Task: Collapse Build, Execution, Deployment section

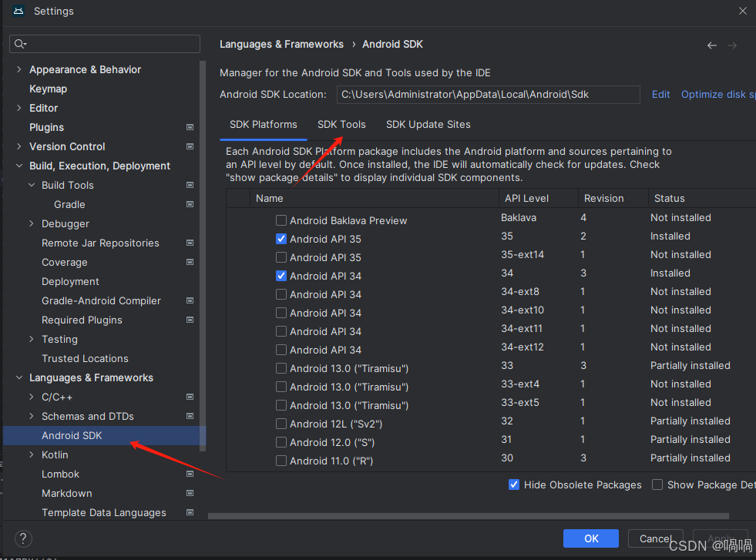Action: [18, 166]
